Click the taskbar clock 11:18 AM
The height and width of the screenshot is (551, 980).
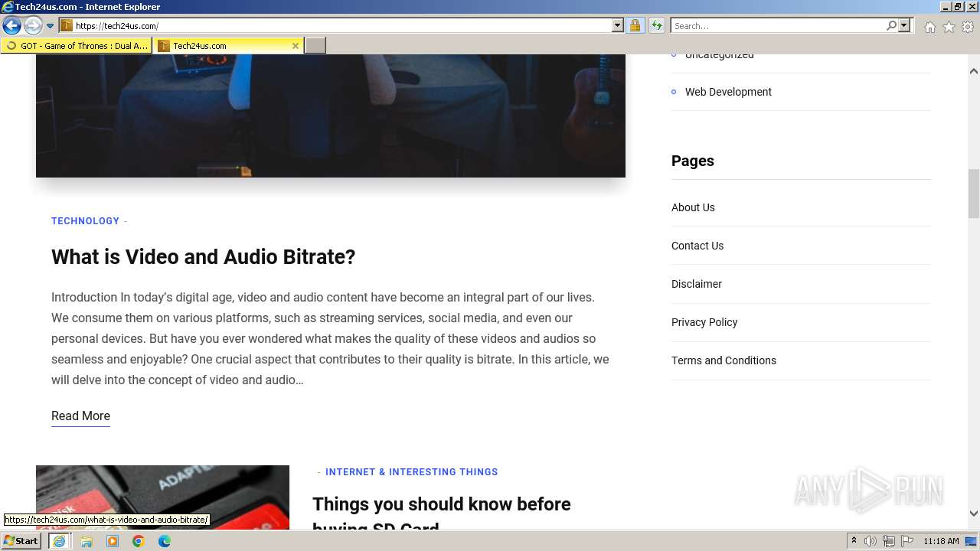pyautogui.click(x=941, y=541)
